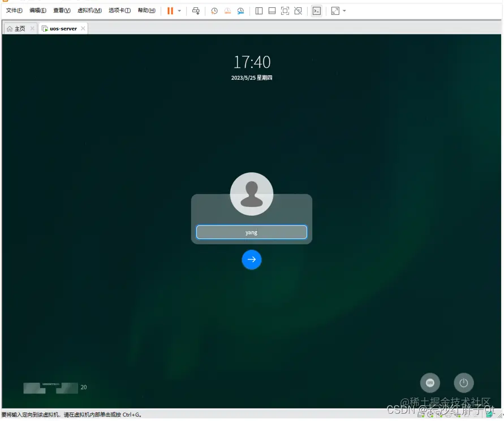Image resolution: width=504 pixels, height=421 pixels.
Task: Enter full screen mode icon
Action: pyautogui.click(x=285, y=11)
